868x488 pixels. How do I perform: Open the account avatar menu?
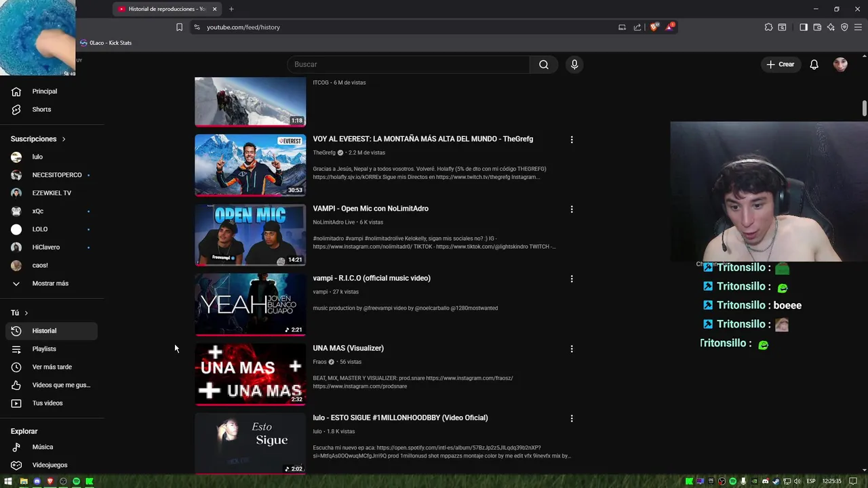pyautogui.click(x=840, y=64)
